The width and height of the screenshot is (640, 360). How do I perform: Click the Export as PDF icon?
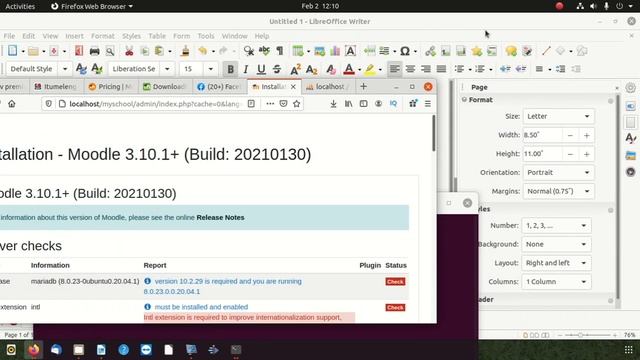(x=79, y=51)
